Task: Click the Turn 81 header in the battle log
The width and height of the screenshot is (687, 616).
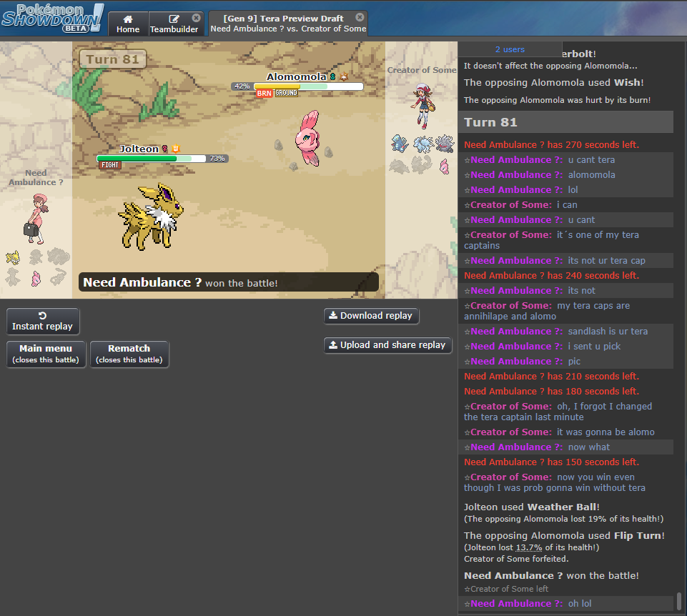Action: (565, 121)
